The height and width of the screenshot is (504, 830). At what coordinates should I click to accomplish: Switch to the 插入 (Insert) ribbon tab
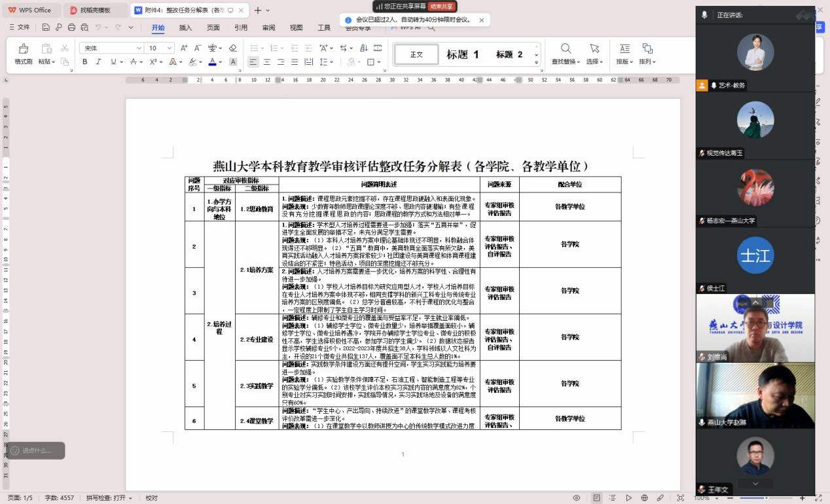click(x=185, y=27)
